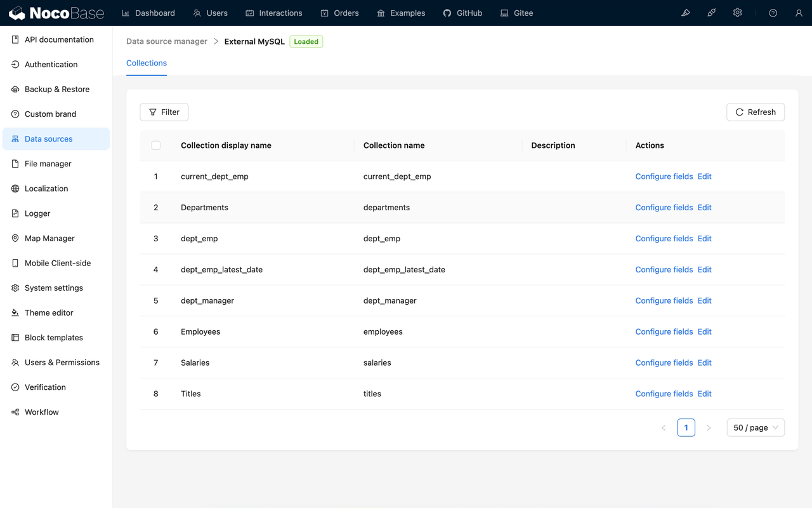Open the Examples menu item
This screenshot has height=508, width=812.
(x=401, y=13)
